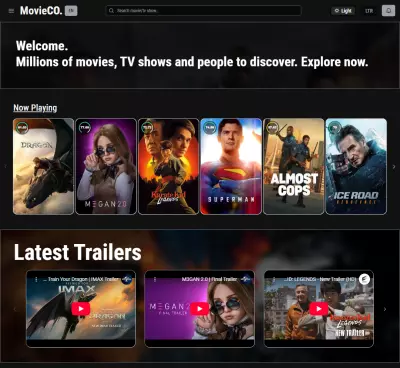
Task: Toggle the Light theme switch
Action: [x=343, y=11]
